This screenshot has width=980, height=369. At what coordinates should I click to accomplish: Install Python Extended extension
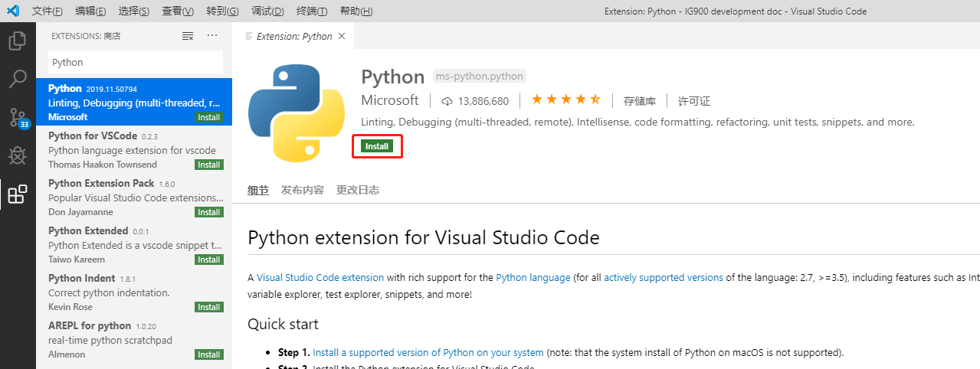tap(208, 260)
